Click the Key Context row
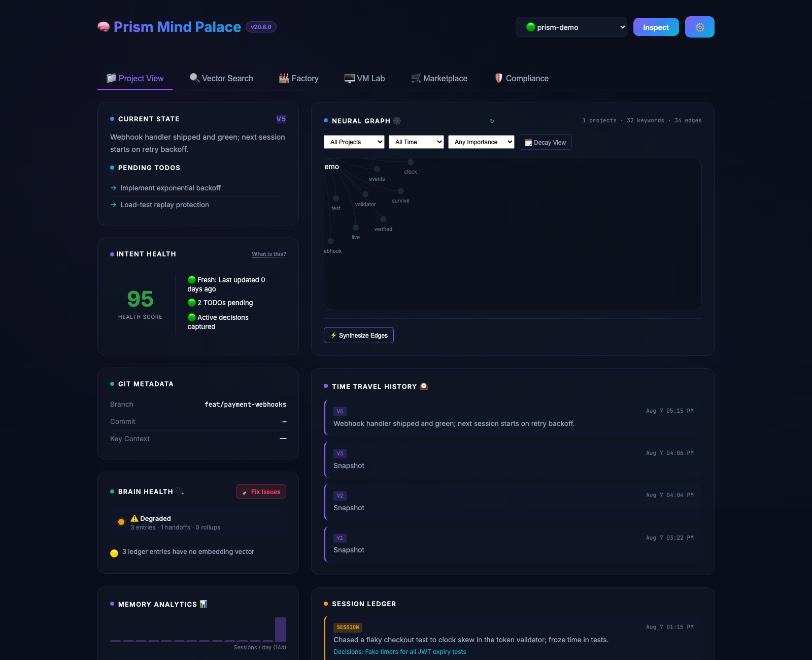The height and width of the screenshot is (660, 812). 198,439
